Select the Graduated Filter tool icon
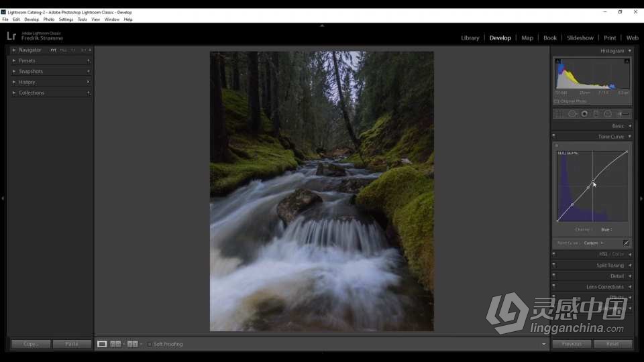The width and height of the screenshot is (644, 362). coord(596,114)
